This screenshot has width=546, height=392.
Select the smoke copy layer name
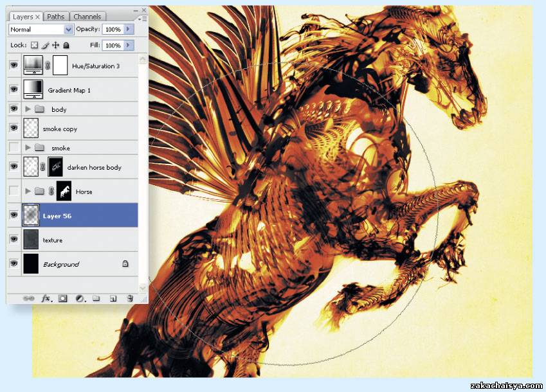coord(60,129)
